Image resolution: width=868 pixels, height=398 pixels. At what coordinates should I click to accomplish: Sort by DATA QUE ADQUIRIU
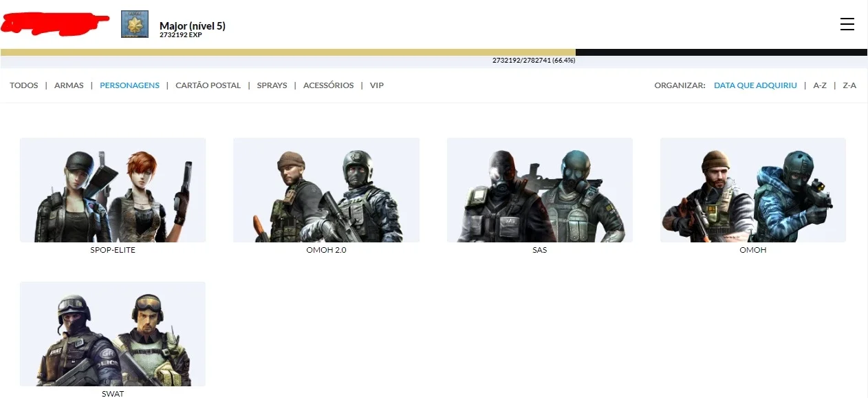click(755, 85)
